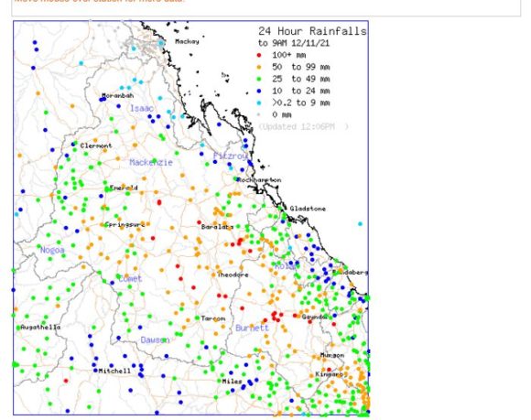Click the Gladstone town label
The height and width of the screenshot is (420, 531).
pyautogui.click(x=308, y=209)
